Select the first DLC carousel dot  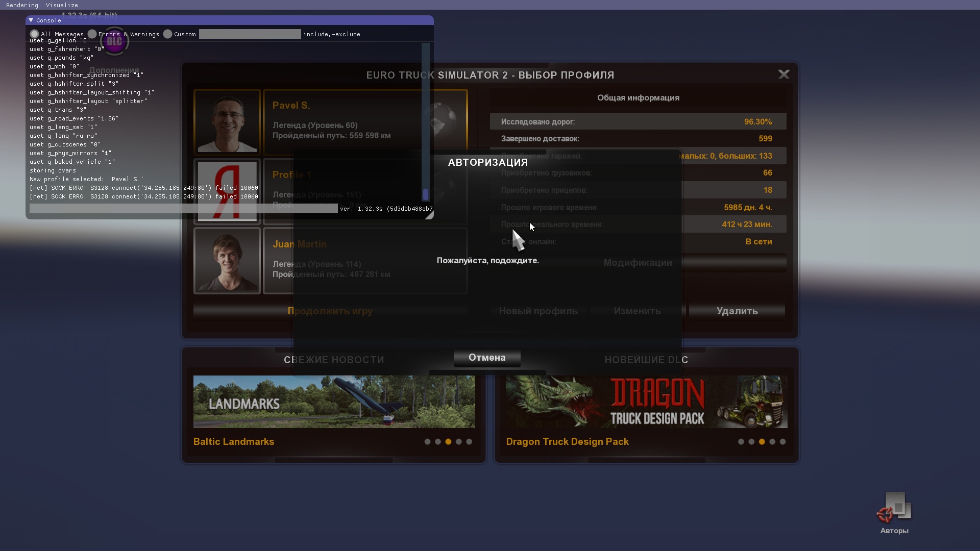(741, 442)
